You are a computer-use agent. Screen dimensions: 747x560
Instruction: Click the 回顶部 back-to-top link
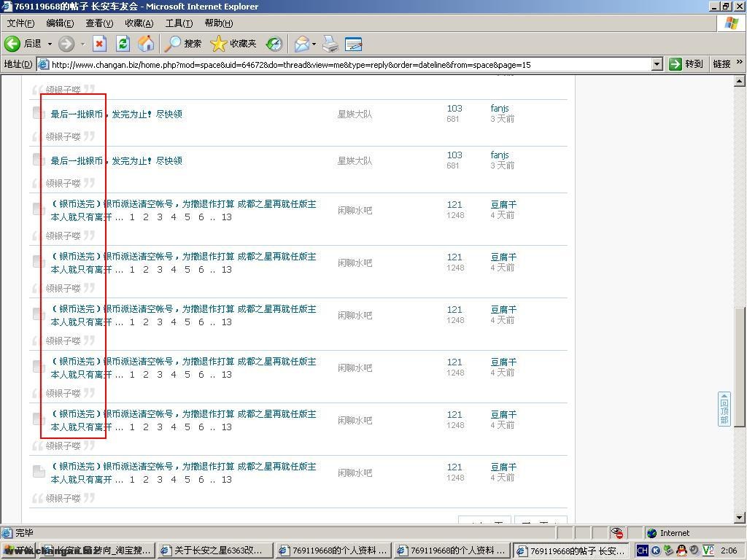pos(724,408)
